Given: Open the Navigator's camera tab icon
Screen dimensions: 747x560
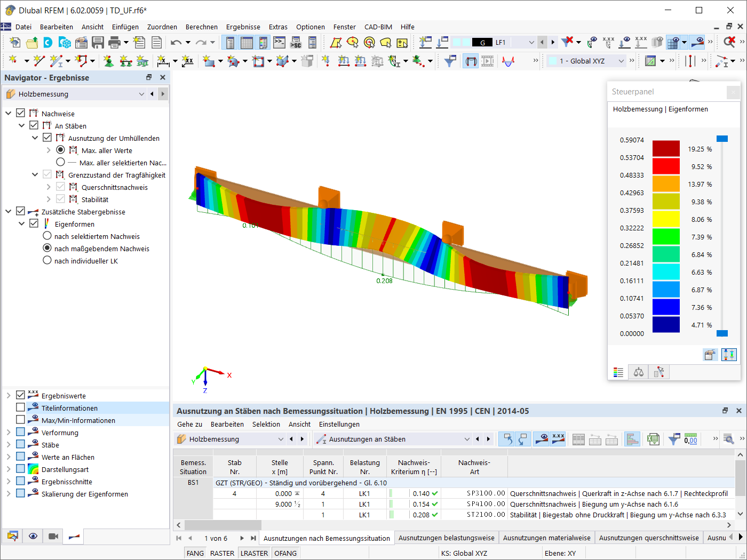Looking at the screenshot, I should click(53, 536).
